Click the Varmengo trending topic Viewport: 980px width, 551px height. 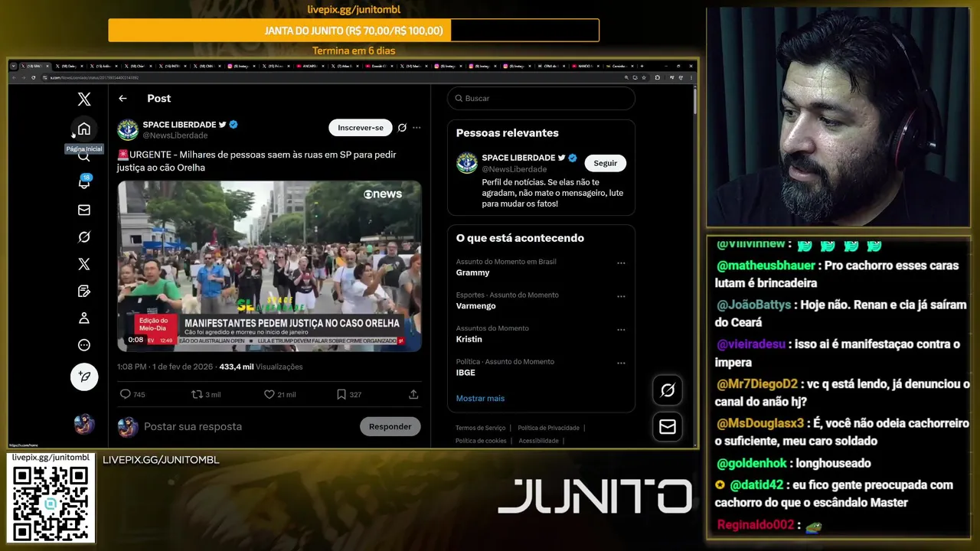coord(475,306)
